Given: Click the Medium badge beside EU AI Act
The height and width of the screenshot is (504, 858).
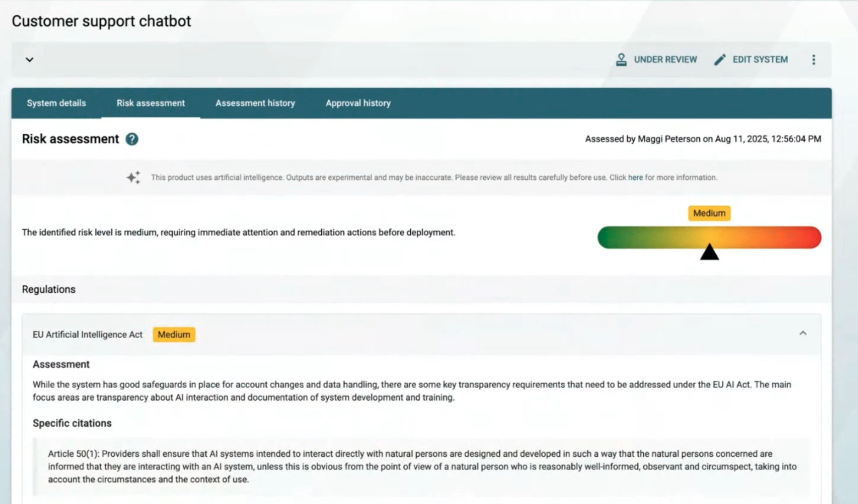Looking at the screenshot, I should 174,335.
